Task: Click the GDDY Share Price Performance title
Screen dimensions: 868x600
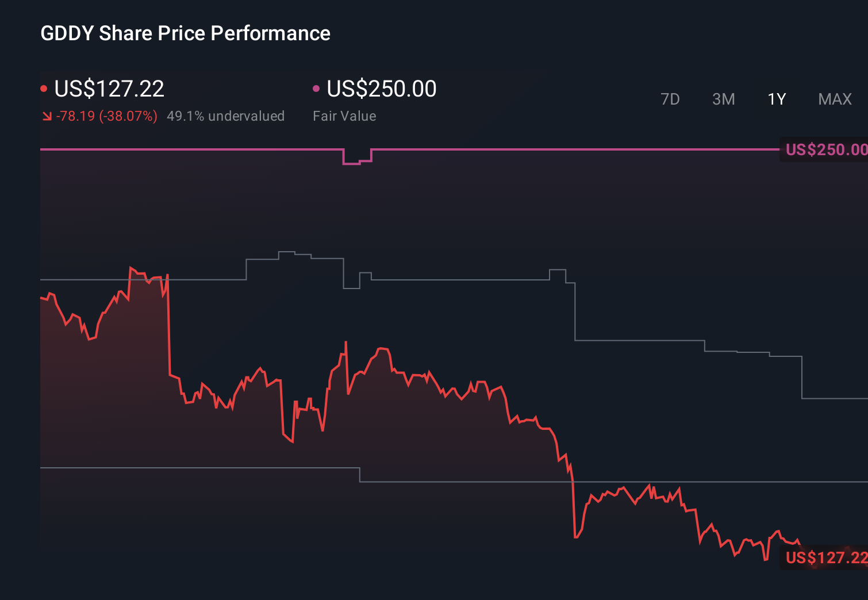Action: pyautogui.click(x=185, y=33)
